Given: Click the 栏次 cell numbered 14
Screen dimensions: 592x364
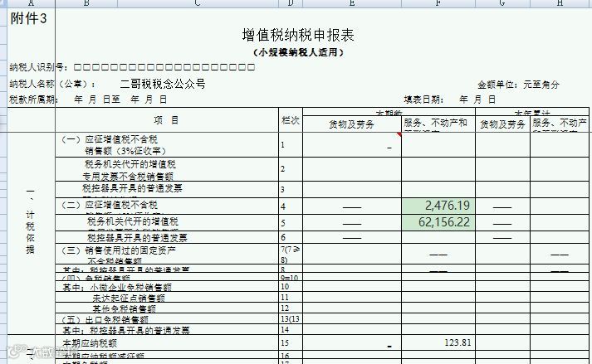Looking at the screenshot, I should point(291,330).
